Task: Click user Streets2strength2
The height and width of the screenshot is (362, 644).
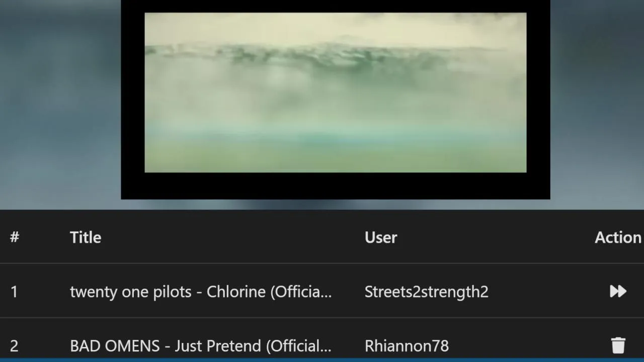Action: 427,292
